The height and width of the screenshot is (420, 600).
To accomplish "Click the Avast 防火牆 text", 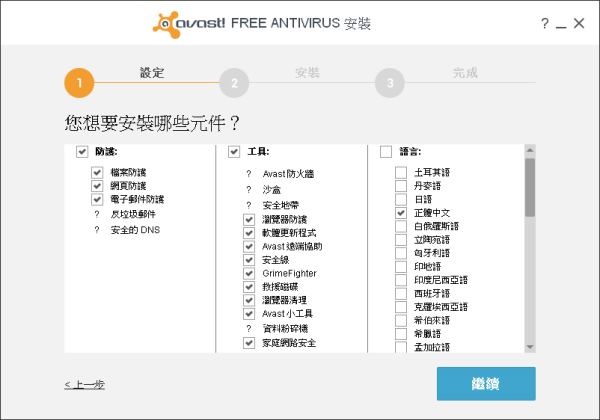I will (x=288, y=174).
